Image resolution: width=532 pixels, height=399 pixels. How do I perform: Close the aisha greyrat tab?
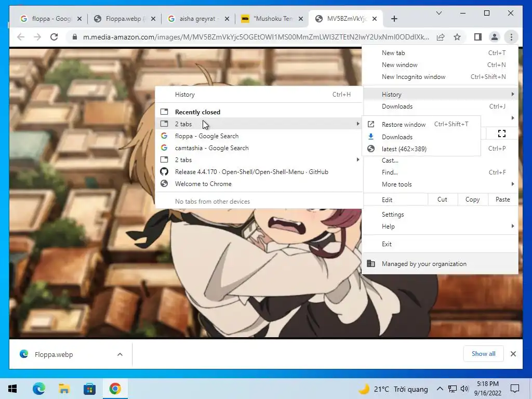point(227,19)
